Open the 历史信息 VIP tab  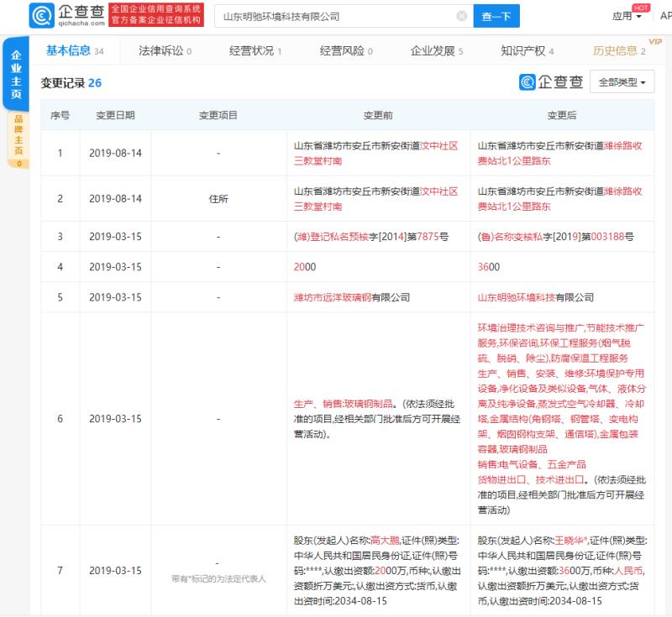619,51
